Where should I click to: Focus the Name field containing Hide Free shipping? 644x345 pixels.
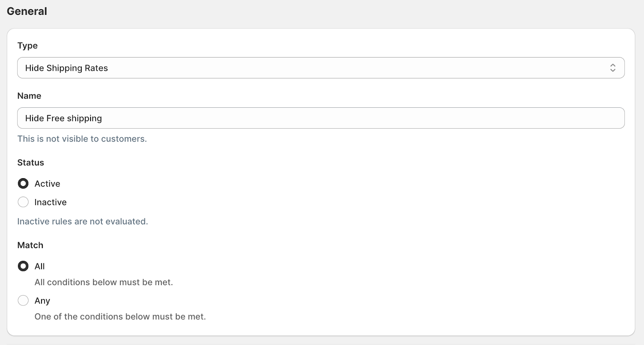320,118
